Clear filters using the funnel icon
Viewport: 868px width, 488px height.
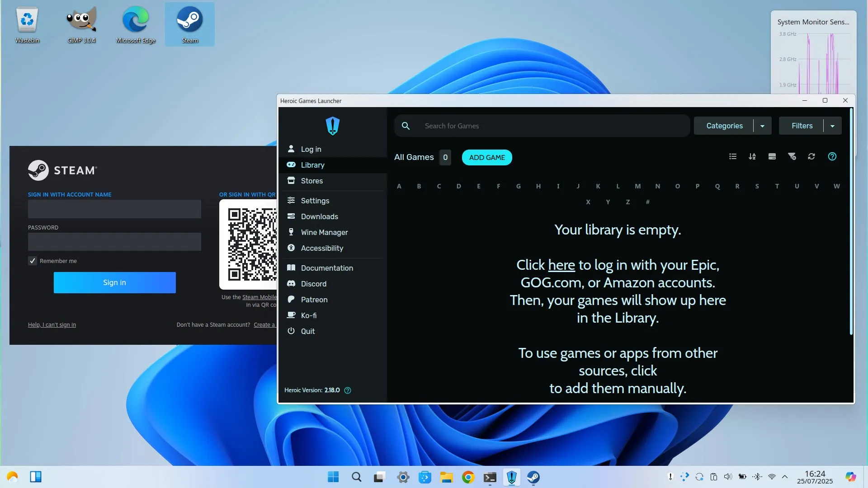pos(792,156)
